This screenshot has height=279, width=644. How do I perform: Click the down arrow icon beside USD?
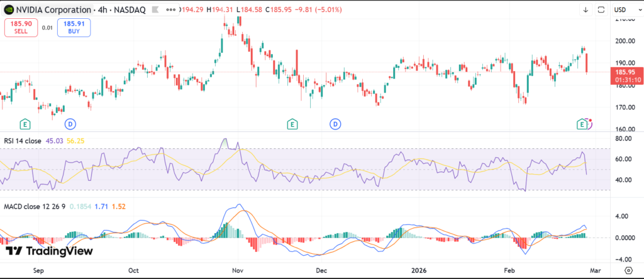click(586, 9)
